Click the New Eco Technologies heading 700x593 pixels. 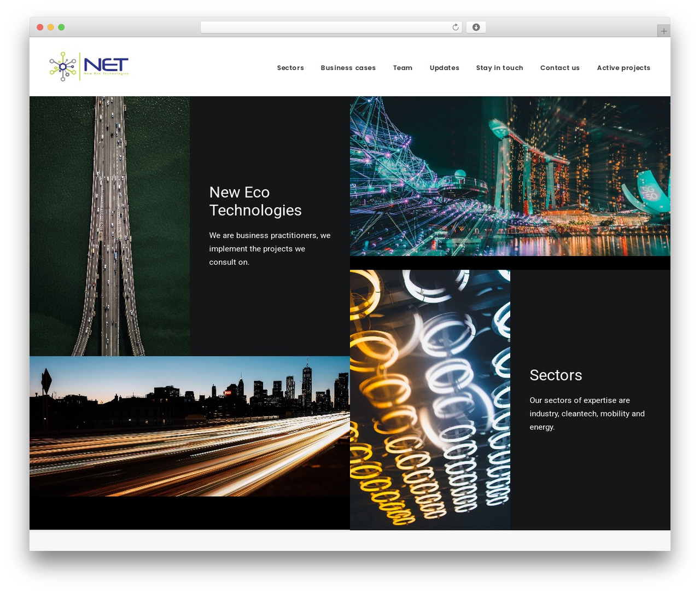(x=255, y=201)
